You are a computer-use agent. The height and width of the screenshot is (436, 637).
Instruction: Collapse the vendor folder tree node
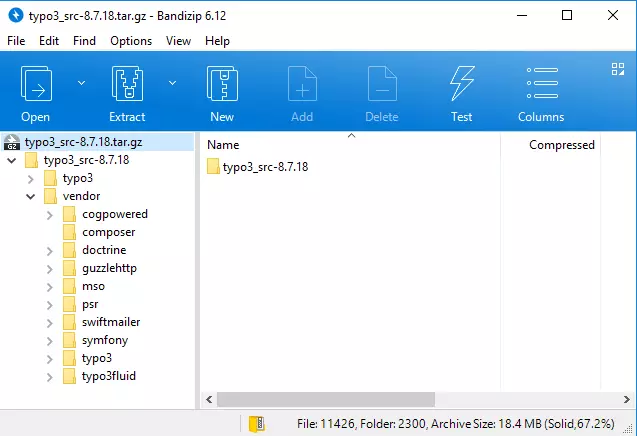pos(31,196)
